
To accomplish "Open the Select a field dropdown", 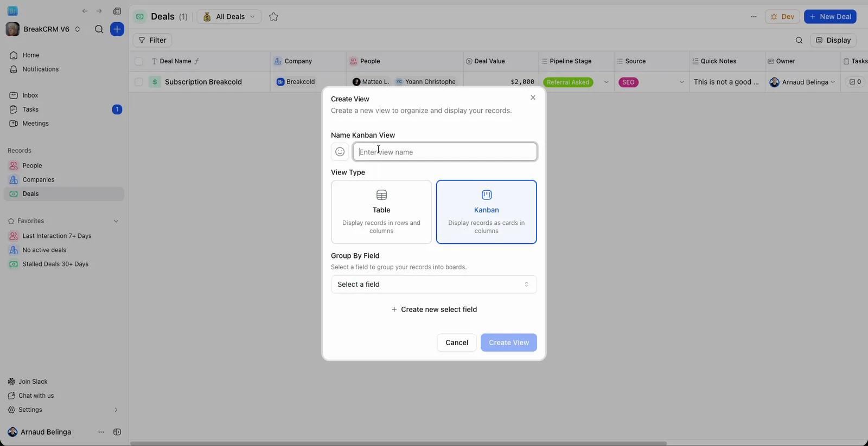I will click(434, 285).
